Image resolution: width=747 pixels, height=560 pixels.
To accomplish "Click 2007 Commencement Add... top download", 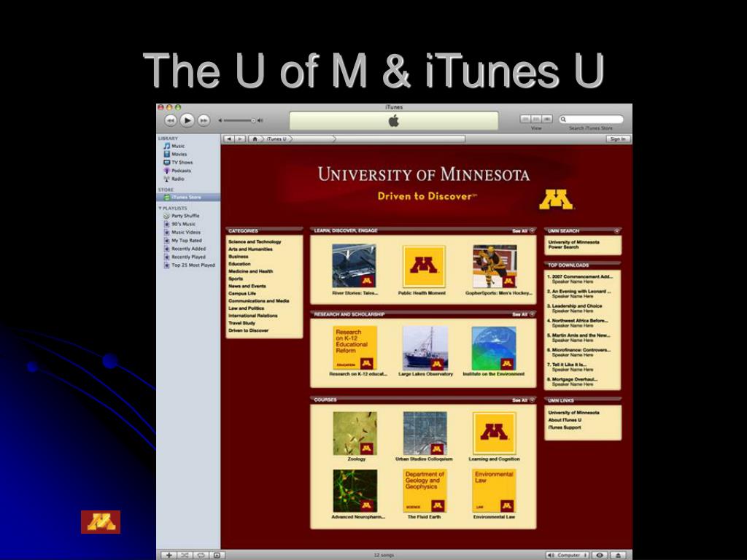I will coord(580,276).
